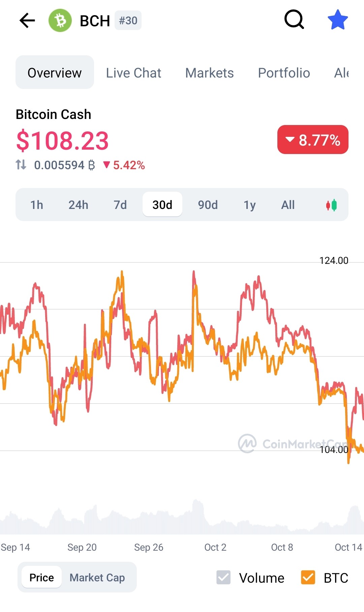Open the Live Chat tab
The height and width of the screenshot is (612, 364).
[133, 73]
